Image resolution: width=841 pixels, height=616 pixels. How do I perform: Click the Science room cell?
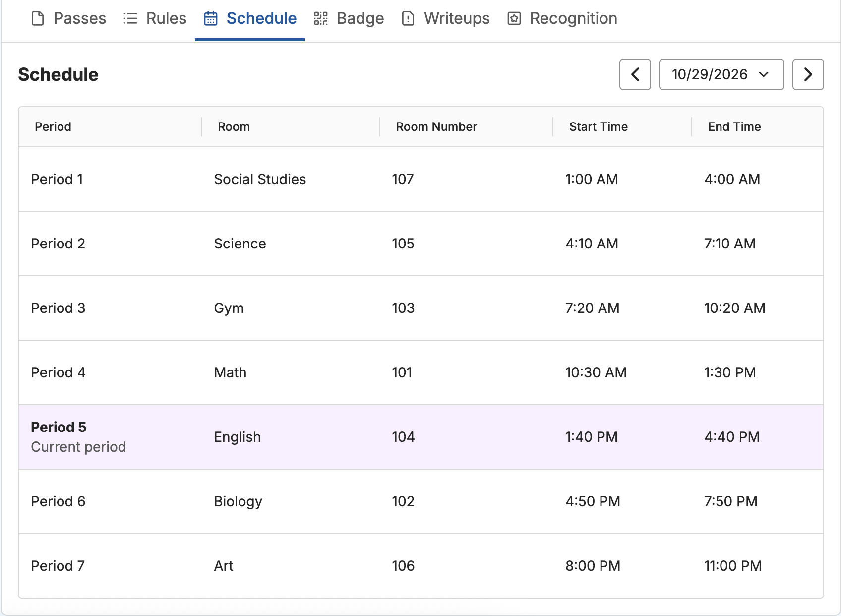click(x=240, y=244)
